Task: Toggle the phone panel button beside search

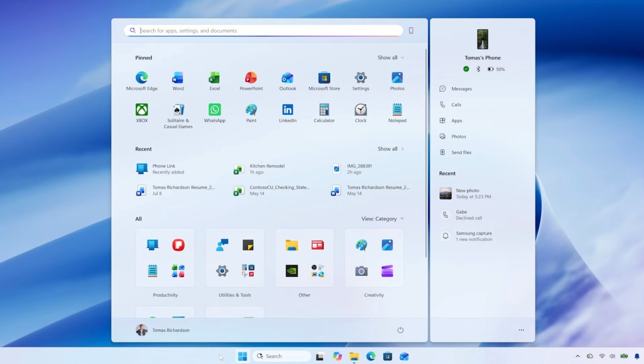Action: point(411,31)
